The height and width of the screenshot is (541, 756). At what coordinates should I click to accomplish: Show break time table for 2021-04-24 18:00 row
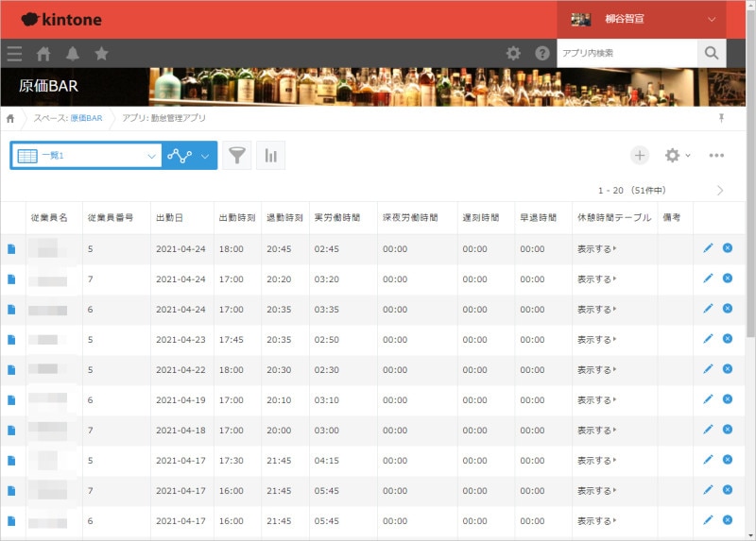[x=597, y=249]
